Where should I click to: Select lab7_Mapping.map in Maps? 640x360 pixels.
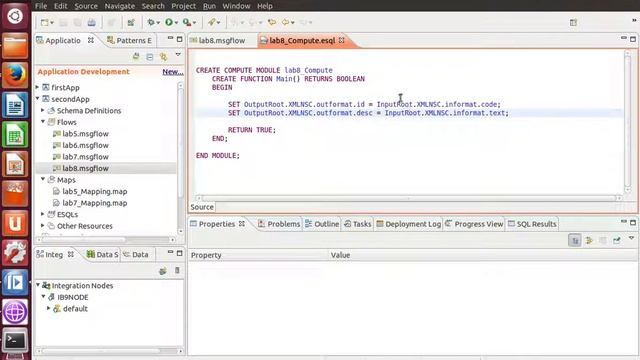[x=95, y=203]
